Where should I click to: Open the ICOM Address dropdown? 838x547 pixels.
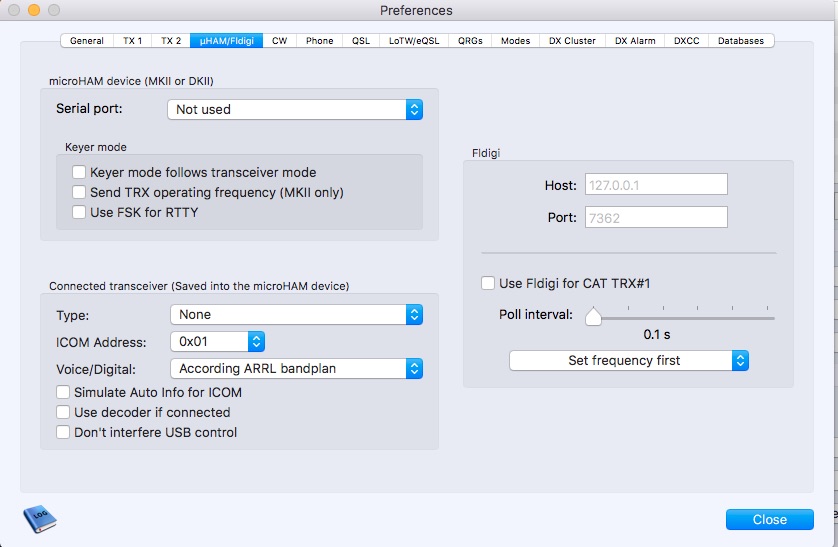216,341
